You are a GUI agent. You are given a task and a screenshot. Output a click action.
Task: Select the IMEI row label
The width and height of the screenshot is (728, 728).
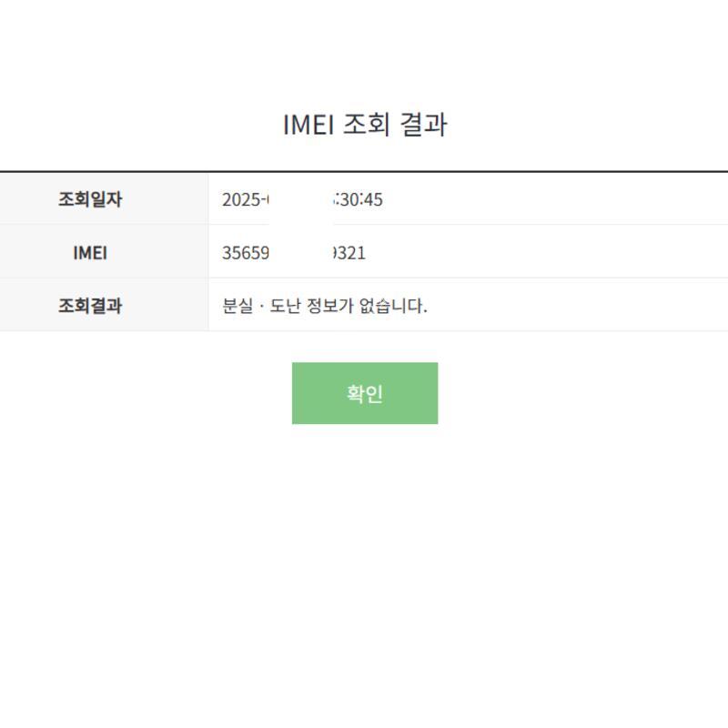(x=90, y=253)
